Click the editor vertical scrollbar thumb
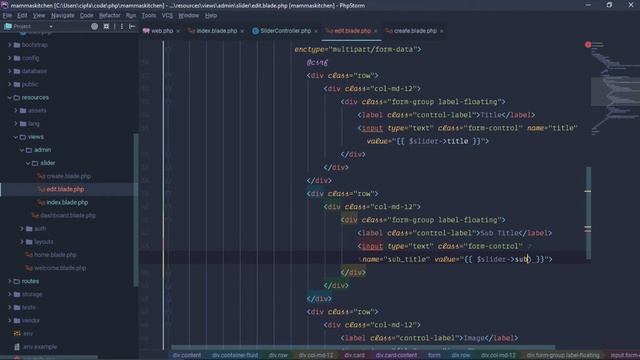 (x=588, y=213)
